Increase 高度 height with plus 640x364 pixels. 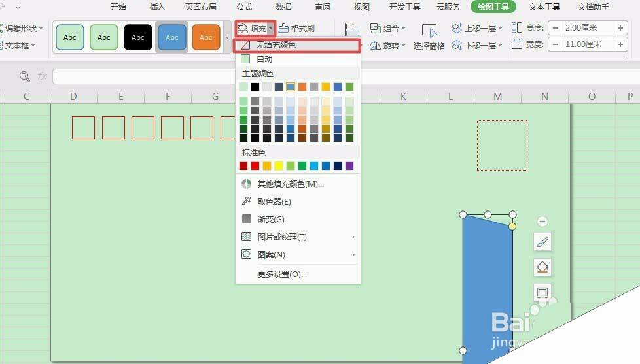tap(620, 27)
